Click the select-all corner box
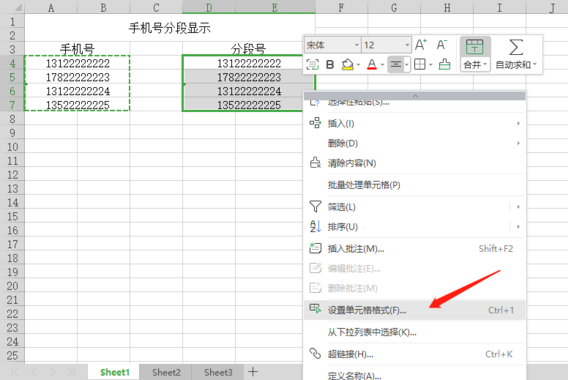 coord(12,7)
